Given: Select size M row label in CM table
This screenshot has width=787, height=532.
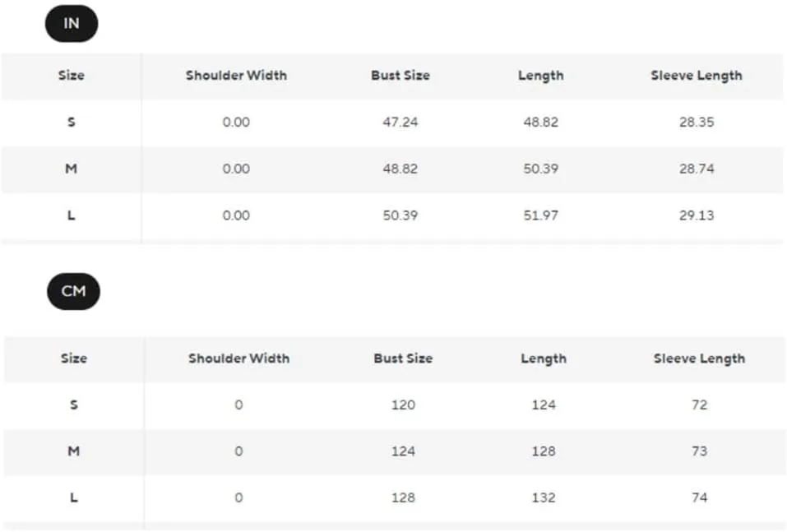Looking at the screenshot, I should point(74,451).
